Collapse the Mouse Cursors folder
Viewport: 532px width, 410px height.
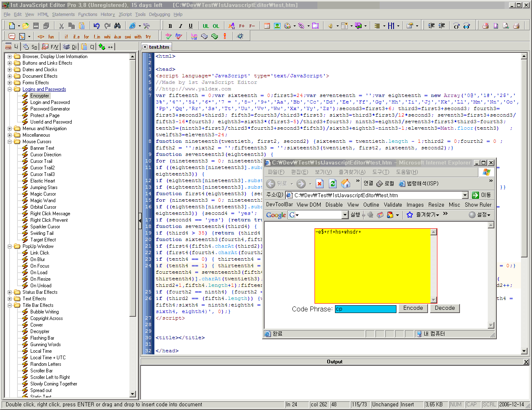point(10,142)
